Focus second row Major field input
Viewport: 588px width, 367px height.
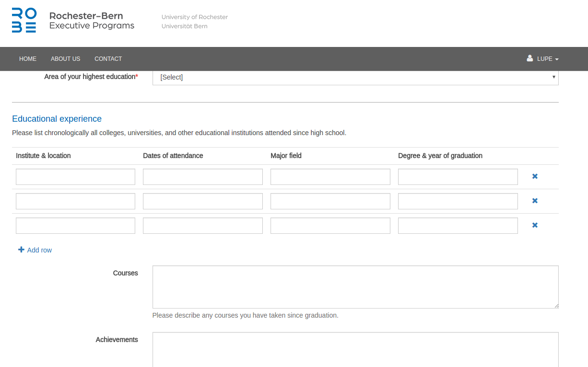330,201
